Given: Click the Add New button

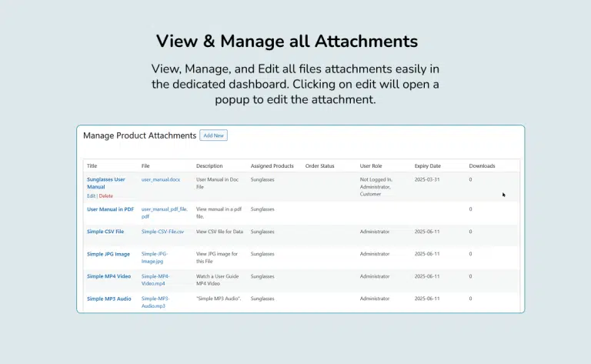Looking at the screenshot, I should (x=213, y=135).
